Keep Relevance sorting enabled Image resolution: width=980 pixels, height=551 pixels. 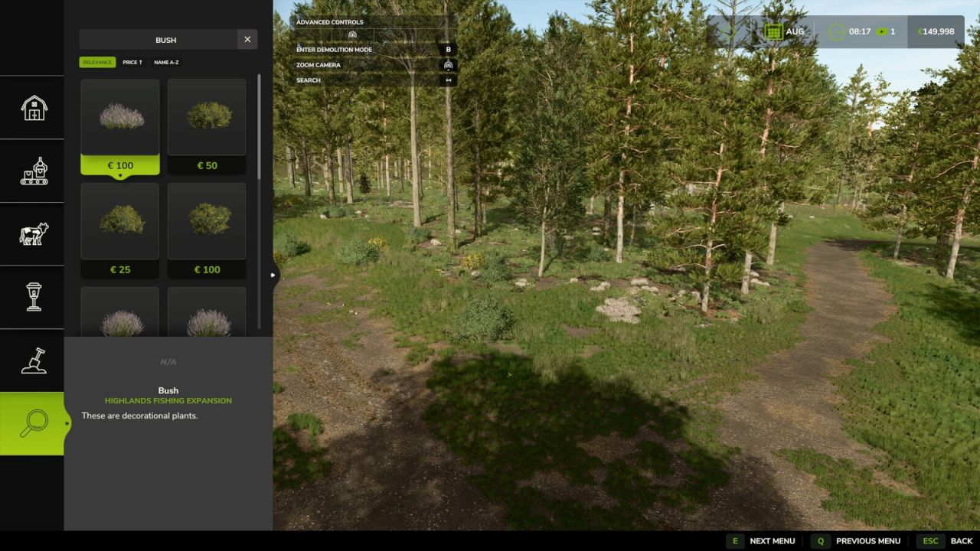click(x=97, y=62)
